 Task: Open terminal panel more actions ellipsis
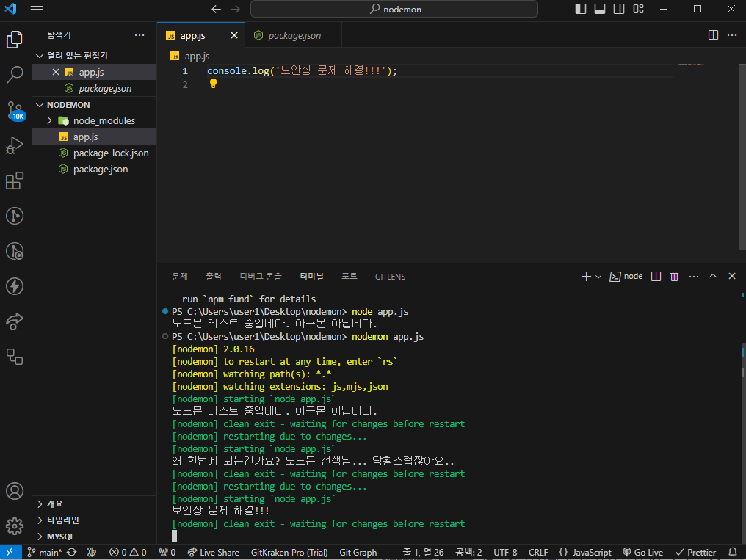tap(694, 277)
